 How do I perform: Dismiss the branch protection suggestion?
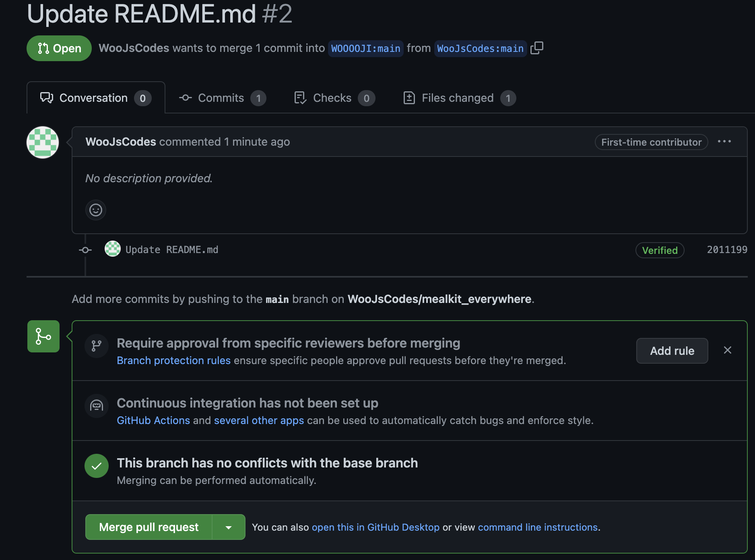point(728,350)
